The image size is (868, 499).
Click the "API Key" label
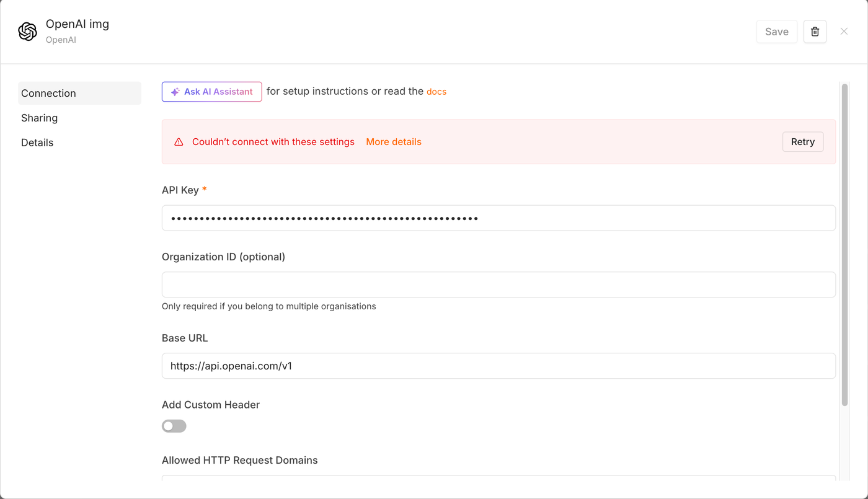180,190
